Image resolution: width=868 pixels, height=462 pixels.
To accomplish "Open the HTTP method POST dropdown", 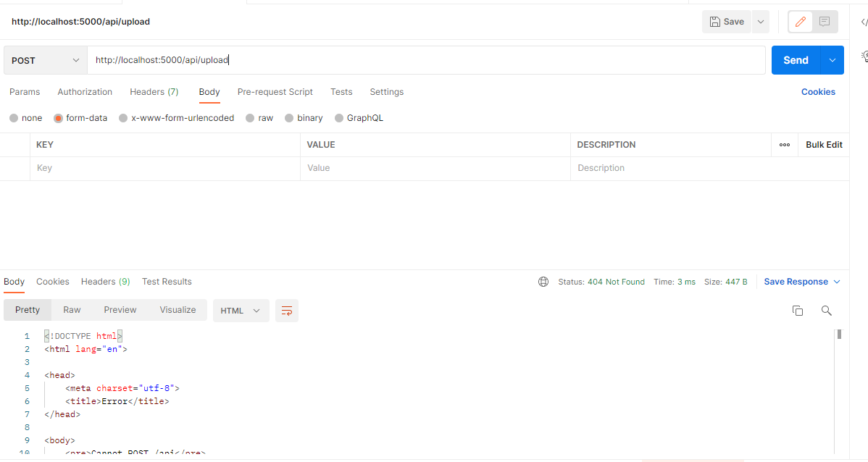I will [x=46, y=60].
